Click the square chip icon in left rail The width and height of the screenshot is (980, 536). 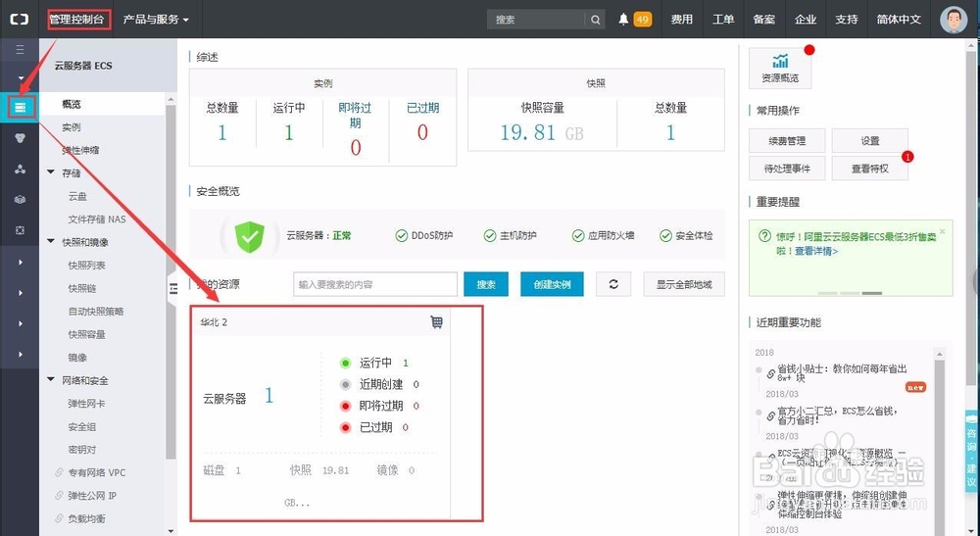point(20,230)
